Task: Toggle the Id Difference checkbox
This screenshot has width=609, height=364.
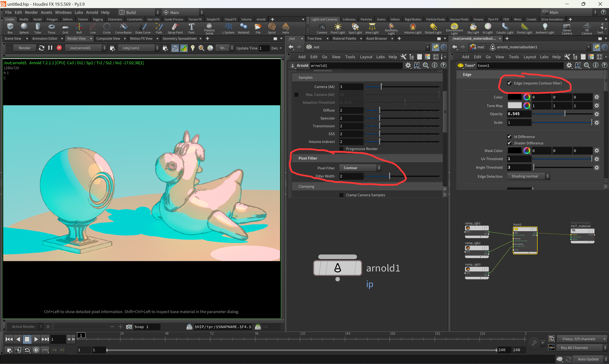Action: (509, 137)
